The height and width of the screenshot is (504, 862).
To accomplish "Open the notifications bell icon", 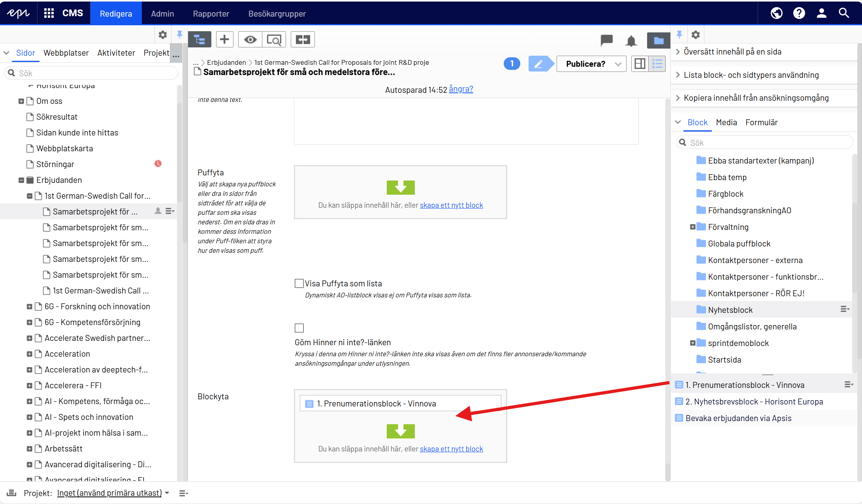I will pos(631,40).
